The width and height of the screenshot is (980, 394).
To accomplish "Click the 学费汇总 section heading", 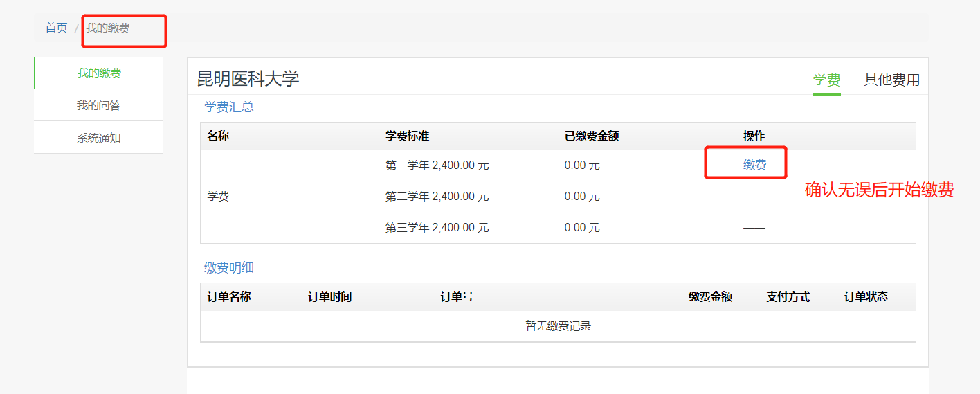I will 229,107.
